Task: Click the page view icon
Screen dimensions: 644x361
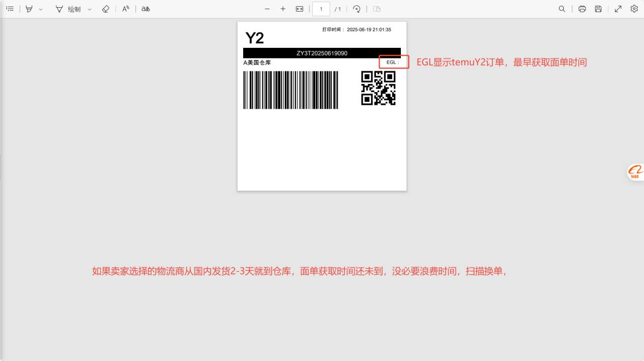Action: [376, 9]
